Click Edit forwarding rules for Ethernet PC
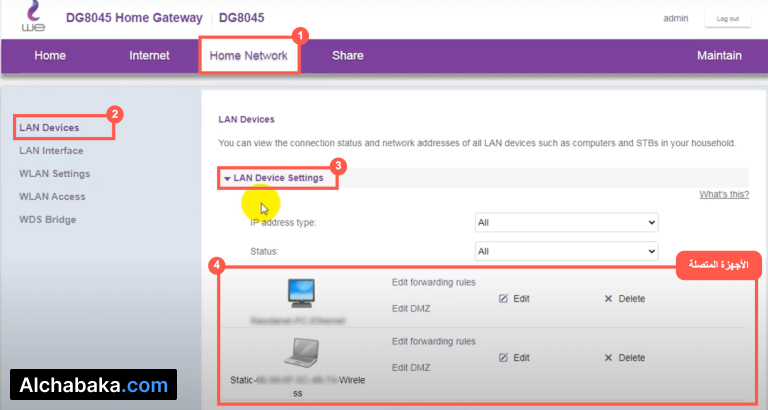768x410 pixels. [433, 283]
